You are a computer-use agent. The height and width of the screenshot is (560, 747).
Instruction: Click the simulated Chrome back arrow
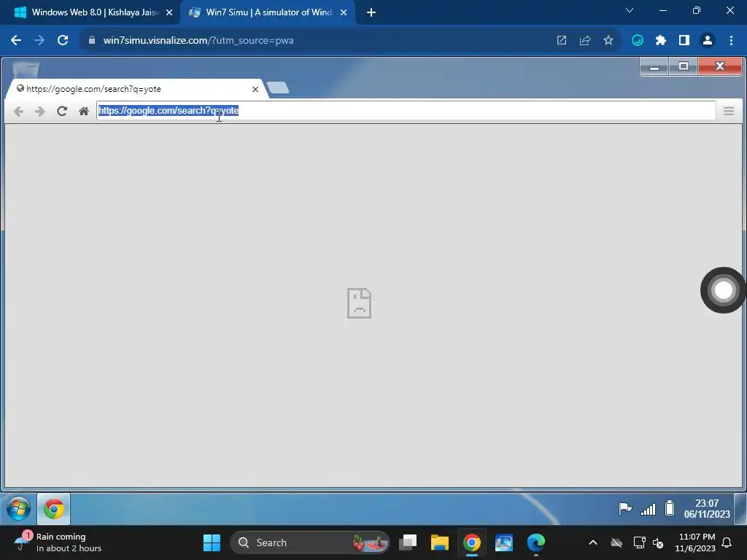tap(18, 112)
